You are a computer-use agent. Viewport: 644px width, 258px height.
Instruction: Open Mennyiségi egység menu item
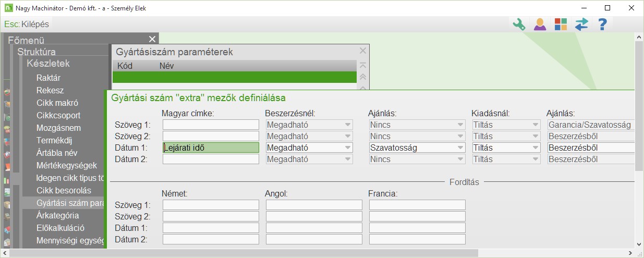(x=70, y=240)
